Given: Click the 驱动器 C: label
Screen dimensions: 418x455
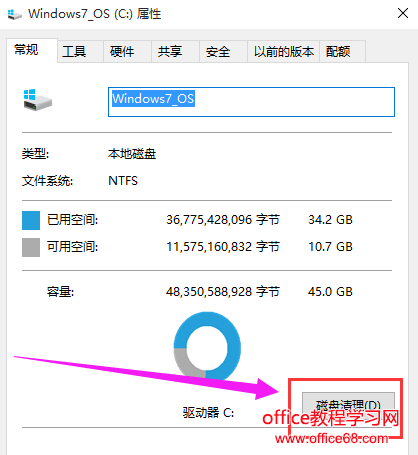Looking at the screenshot, I should coord(208,413).
